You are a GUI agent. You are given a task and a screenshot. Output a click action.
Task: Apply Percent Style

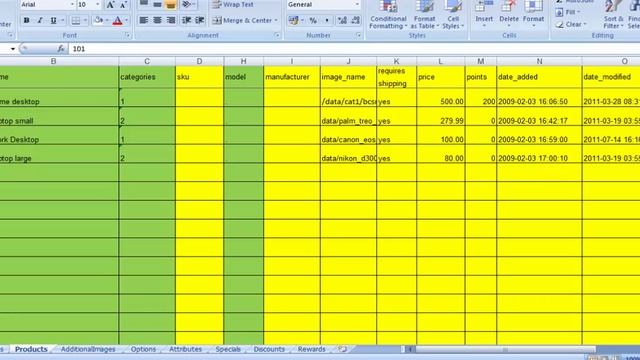[x=313, y=20]
